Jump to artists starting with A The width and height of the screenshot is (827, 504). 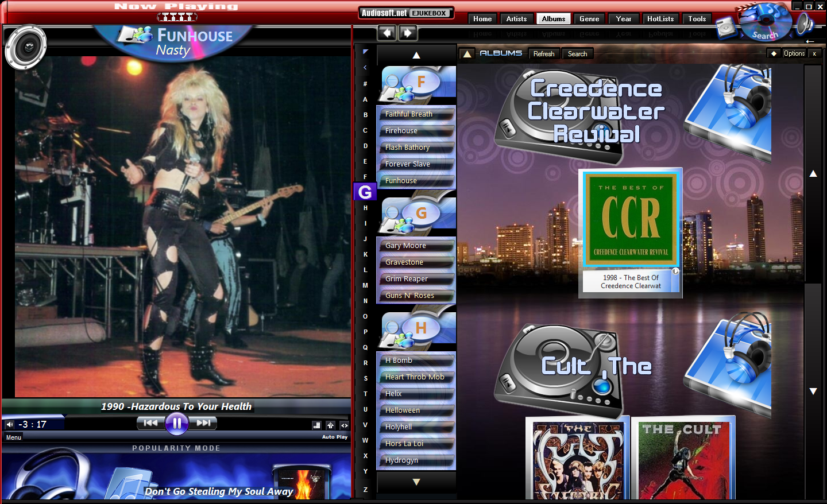(365, 99)
